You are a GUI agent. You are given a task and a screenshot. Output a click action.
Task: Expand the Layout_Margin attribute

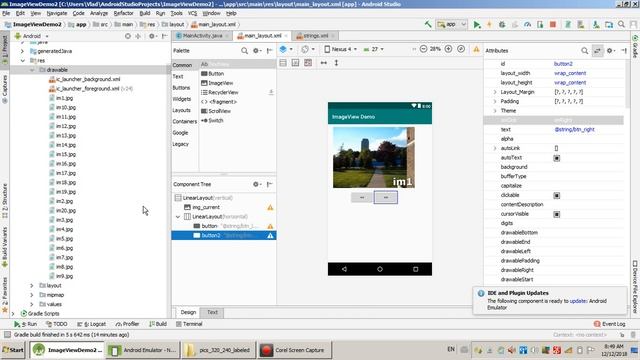pos(495,92)
